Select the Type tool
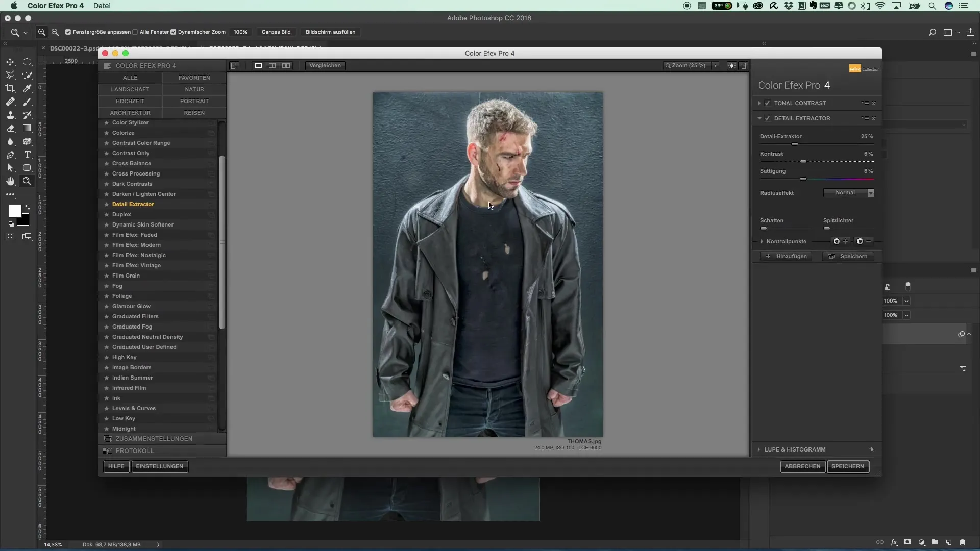The image size is (980, 551). point(28,155)
